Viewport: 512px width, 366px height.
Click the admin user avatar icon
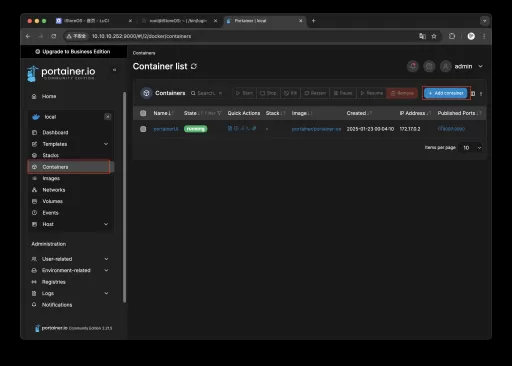pyautogui.click(x=445, y=66)
